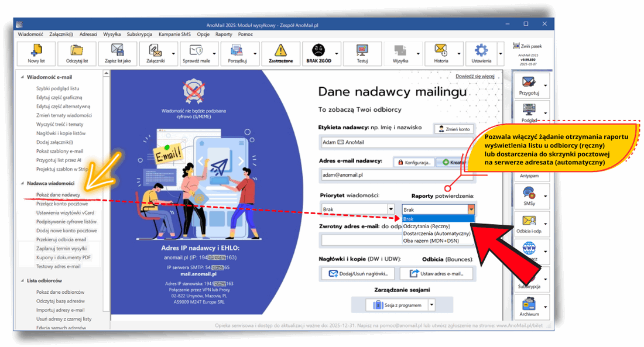
Task: Expand the Historia dropdown arrow
Action: tap(459, 54)
